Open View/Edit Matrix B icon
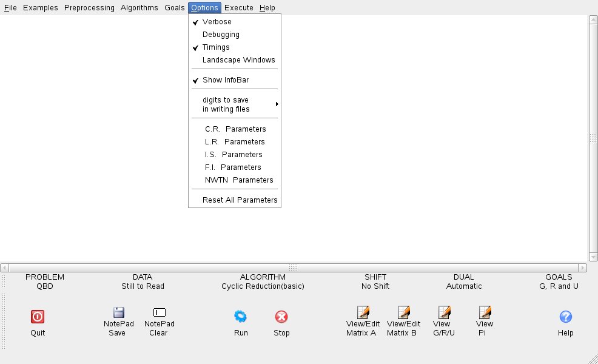This screenshot has width=598, height=364. (403, 312)
